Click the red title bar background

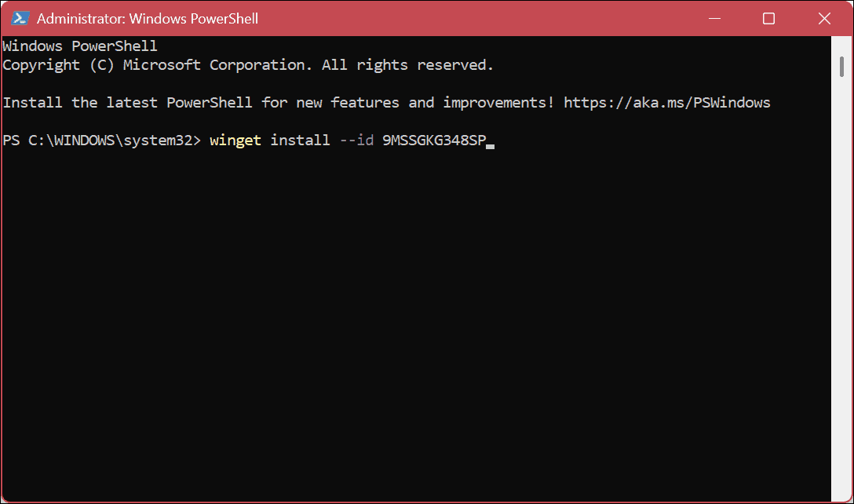pos(471,18)
